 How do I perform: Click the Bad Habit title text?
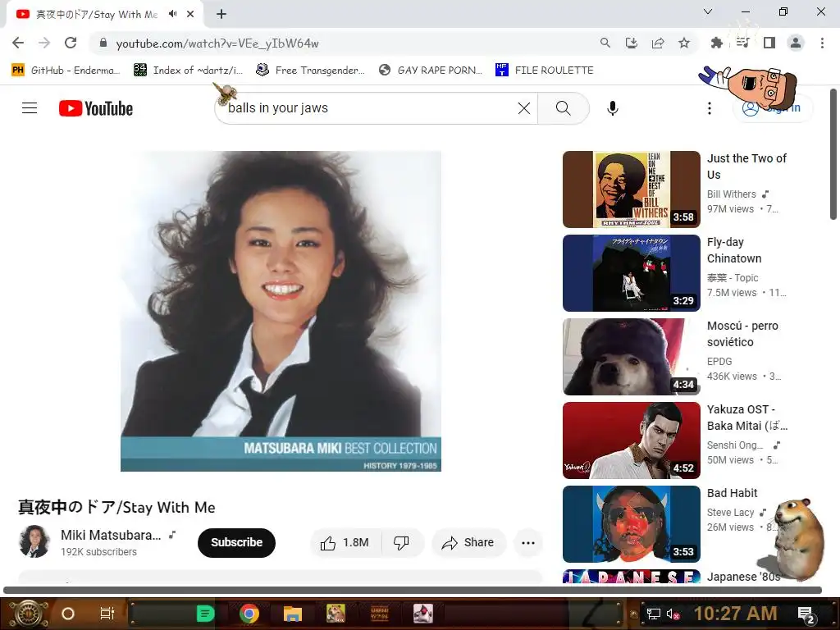click(732, 493)
